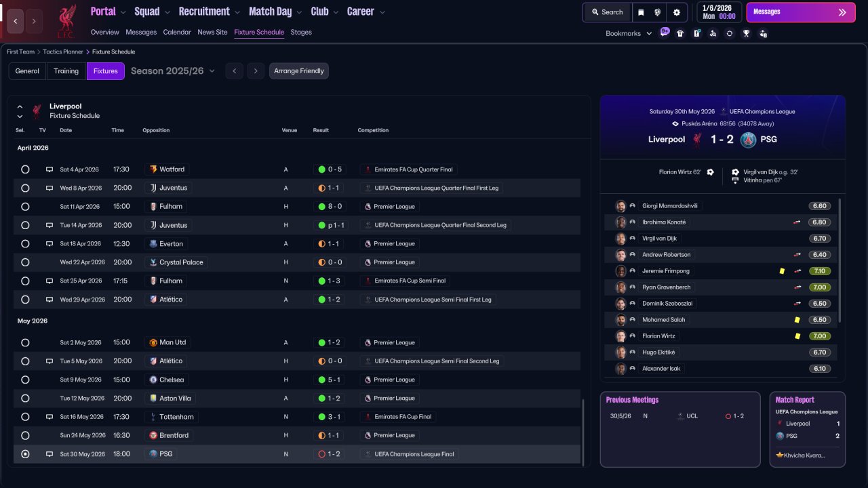868x488 pixels.
Task: Click the purple Messages continue button
Action: pos(801,12)
